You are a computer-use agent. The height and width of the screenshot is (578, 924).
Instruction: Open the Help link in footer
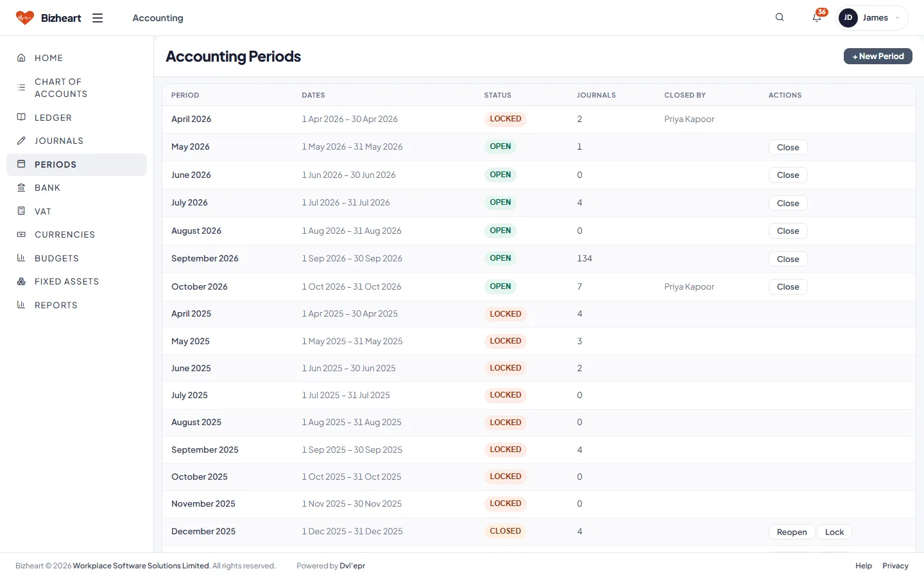(864, 566)
